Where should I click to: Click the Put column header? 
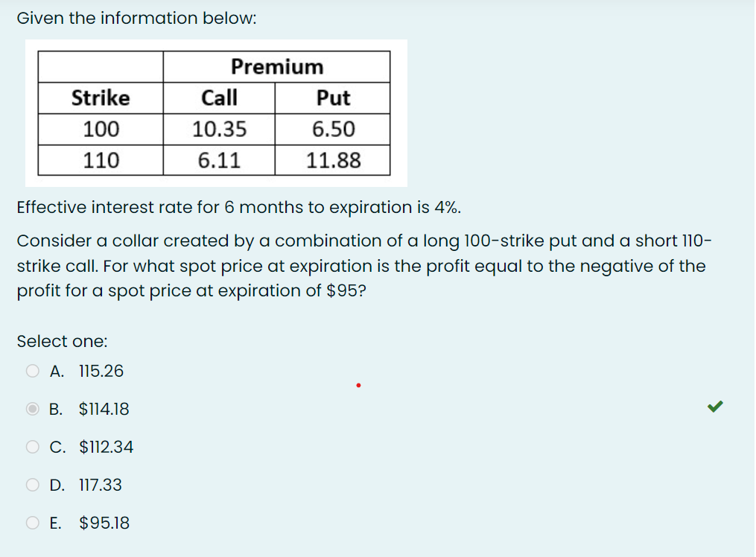click(333, 98)
